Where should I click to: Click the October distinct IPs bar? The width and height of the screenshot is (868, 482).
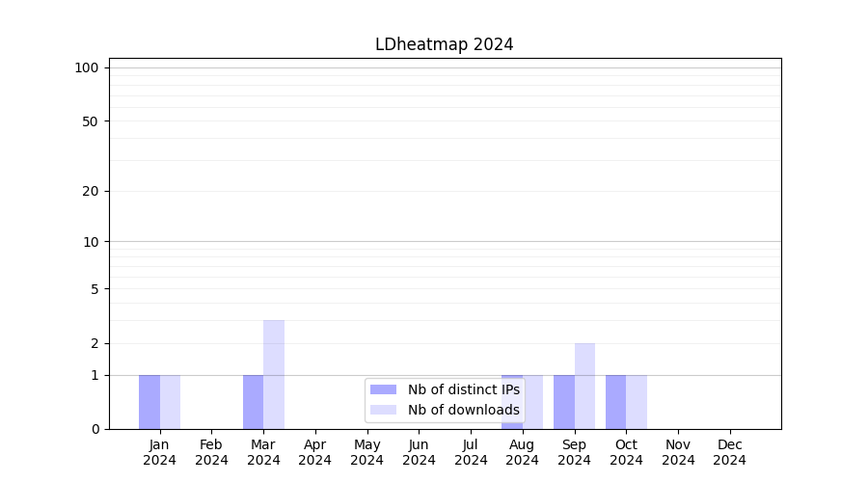[x=615, y=402]
